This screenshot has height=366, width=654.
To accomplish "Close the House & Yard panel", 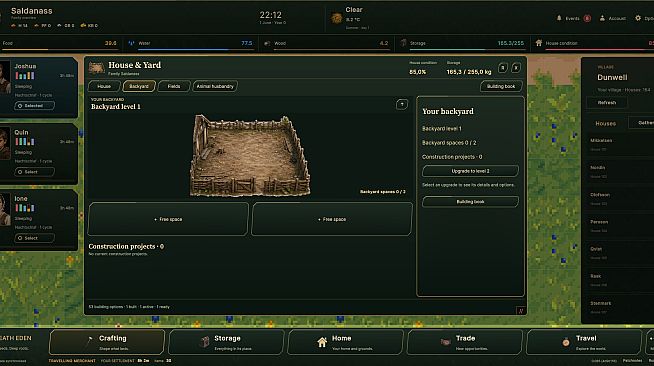I will pyautogui.click(x=516, y=68).
